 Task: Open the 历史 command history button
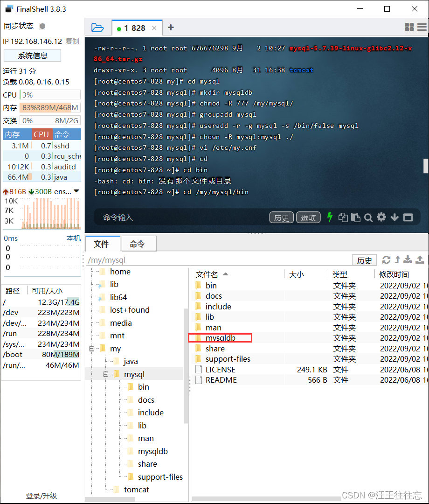pyautogui.click(x=281, y=217)
